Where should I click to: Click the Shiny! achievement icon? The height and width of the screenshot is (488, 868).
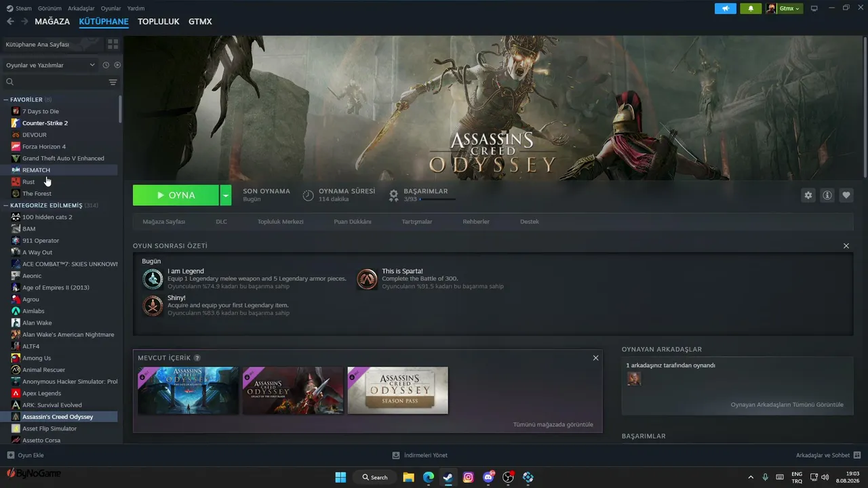(x=153, y=306)
